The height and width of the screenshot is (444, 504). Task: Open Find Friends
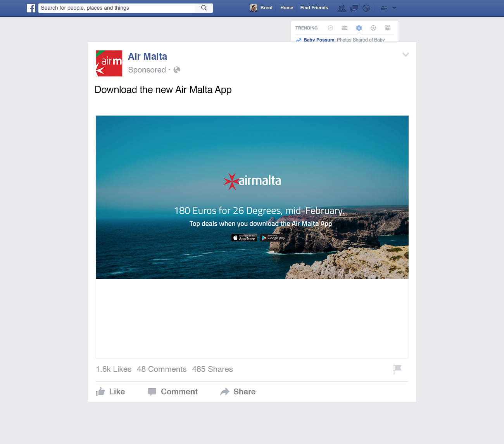(x=314, y=8)
